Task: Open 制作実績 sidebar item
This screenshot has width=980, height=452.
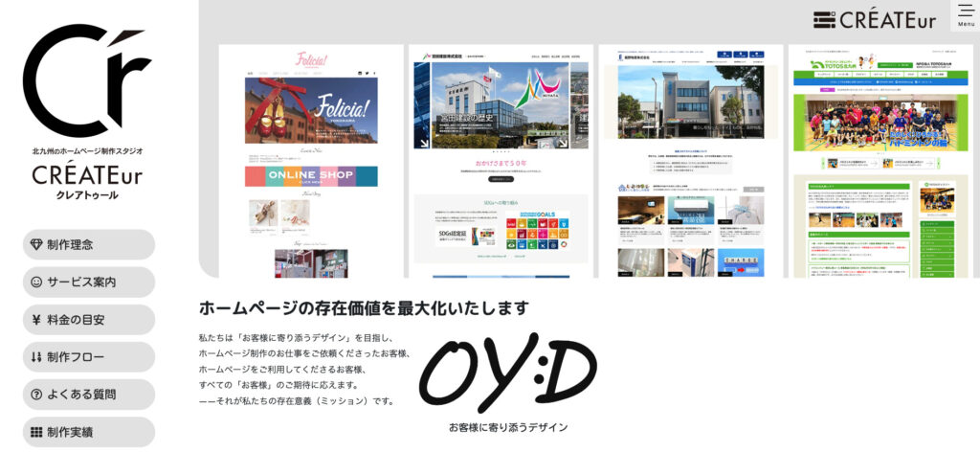Action: [x=89, y=432]
